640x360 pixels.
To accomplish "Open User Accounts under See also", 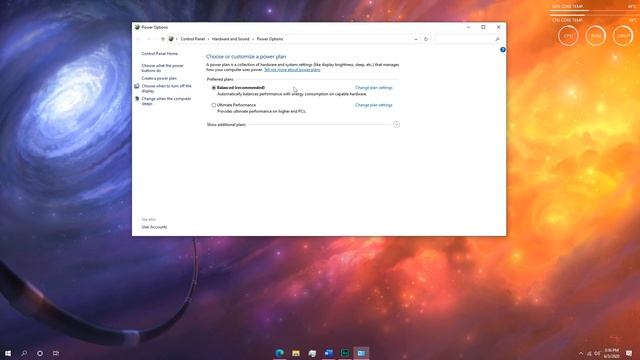I will pyautogui.click(x=154, y=227).
